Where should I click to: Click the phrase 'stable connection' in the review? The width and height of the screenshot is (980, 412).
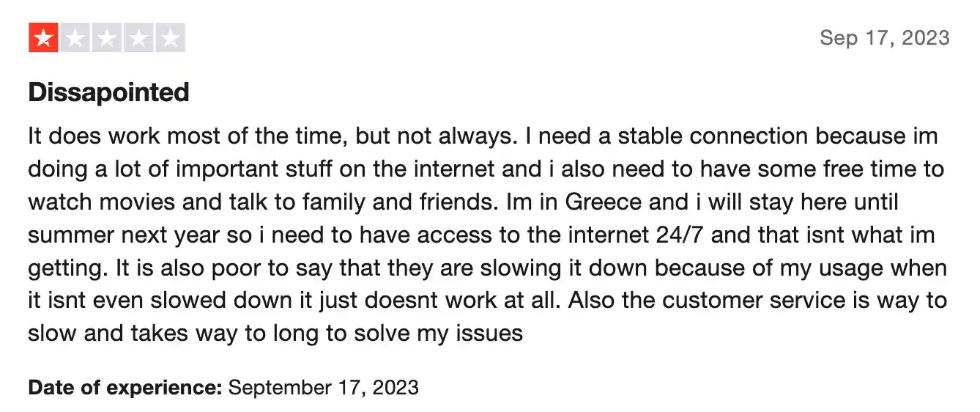(x=714, y=136)
